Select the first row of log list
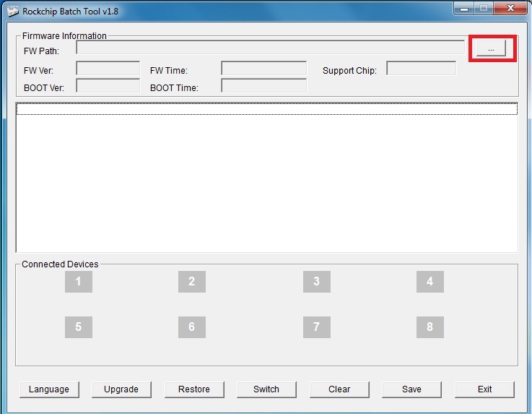 (x=266, y=109)
